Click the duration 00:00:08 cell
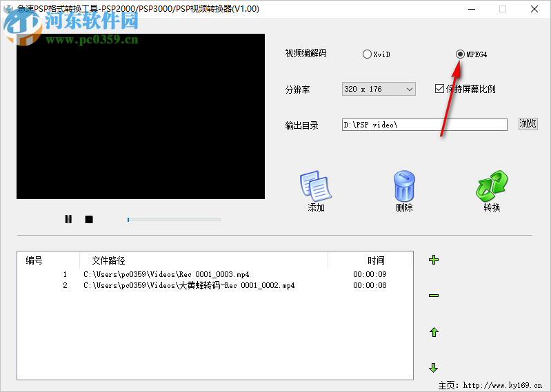Viewport: 551px width, 392px height. [x=370, y=285]
